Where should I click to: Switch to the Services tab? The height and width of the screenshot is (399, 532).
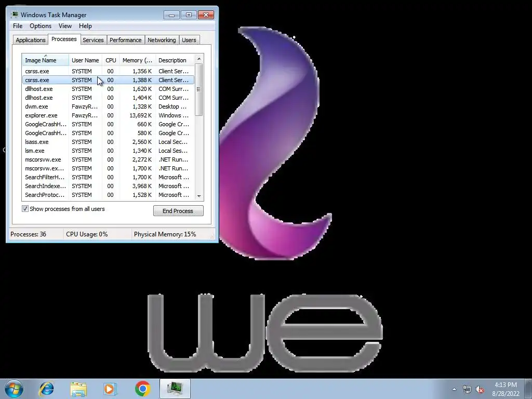[x=93, y=40]
